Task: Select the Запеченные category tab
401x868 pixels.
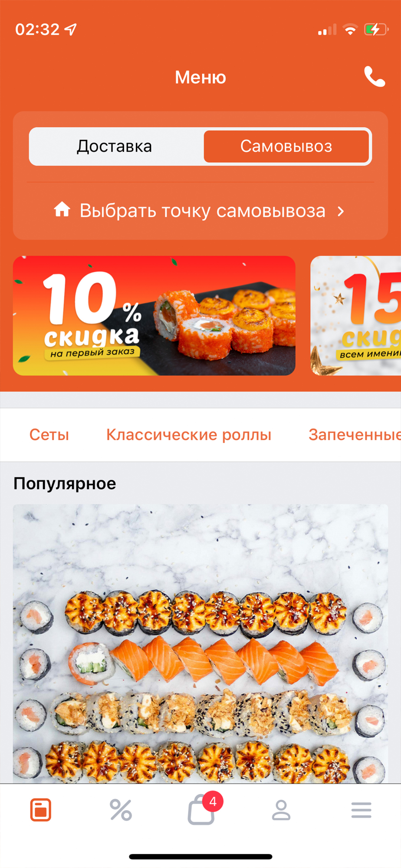Action: coord(355,434)
